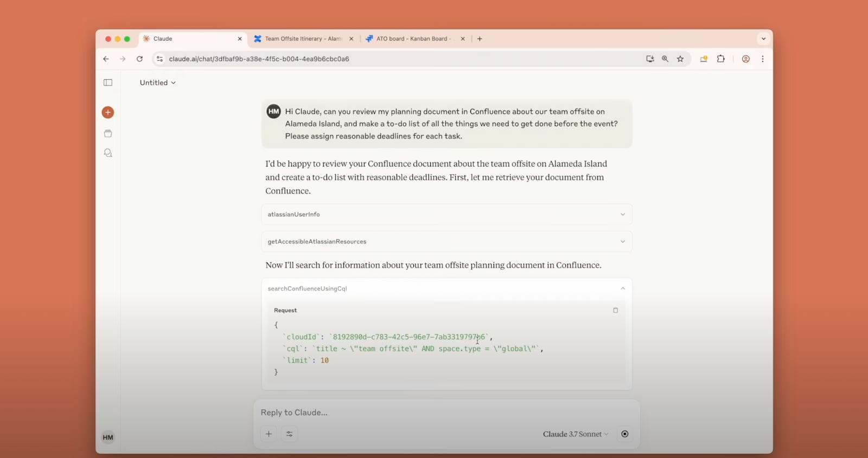868x458 pixels.
Task: Stop response with the stop button
Action: (625, 434)
